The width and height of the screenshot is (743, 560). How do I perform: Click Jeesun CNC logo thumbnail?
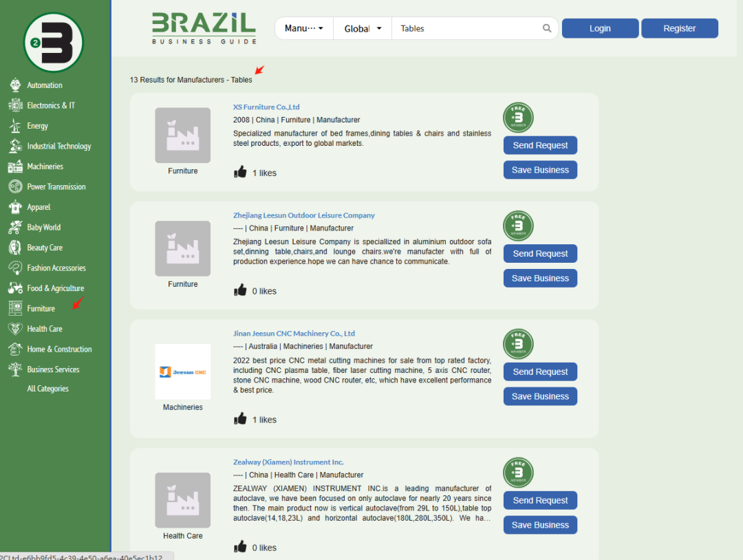(x=183, y=372)
